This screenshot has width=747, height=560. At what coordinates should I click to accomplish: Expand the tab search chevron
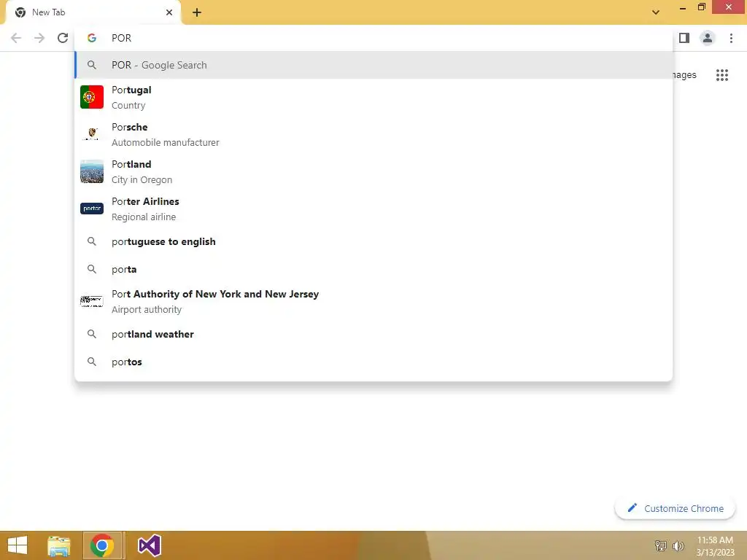[x=656, y=12]
